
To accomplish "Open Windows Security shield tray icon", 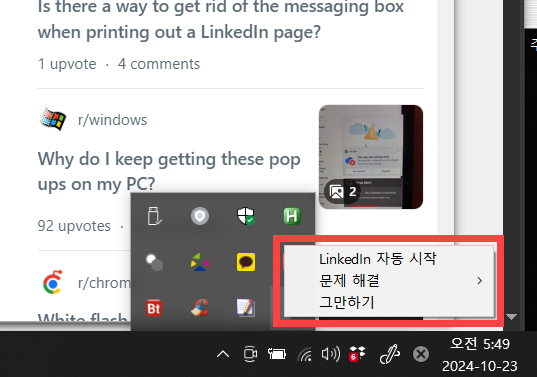I will pyautogui.click(x=246, y=216).
